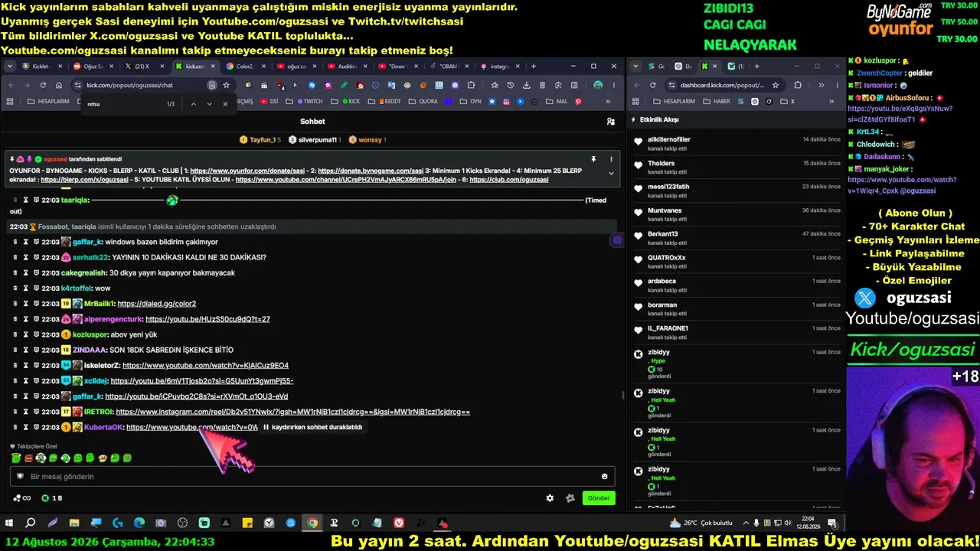
Task: Open the REDDT bookmarks folder
Action: click(x=384, y=101)
